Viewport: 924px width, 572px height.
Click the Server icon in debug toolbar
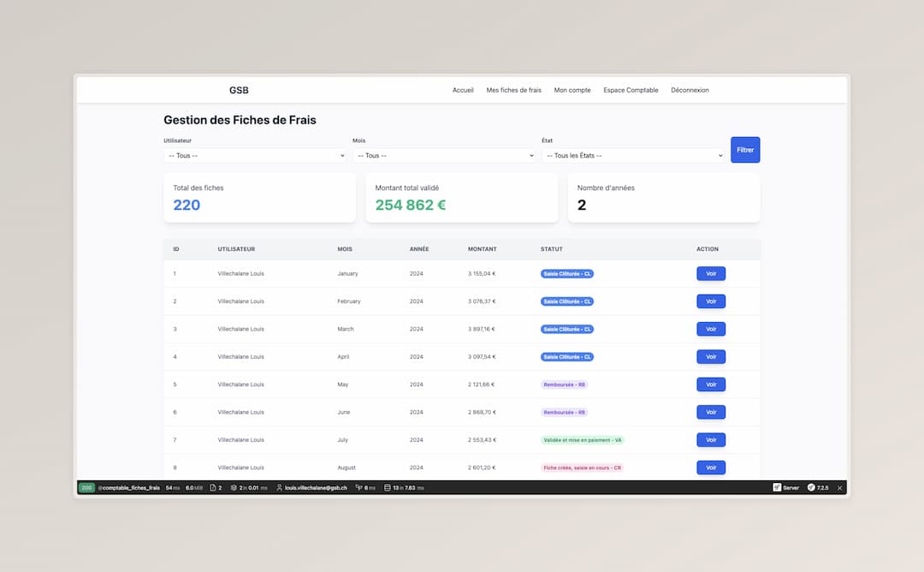pyautogui.click(x=786, y=487)
